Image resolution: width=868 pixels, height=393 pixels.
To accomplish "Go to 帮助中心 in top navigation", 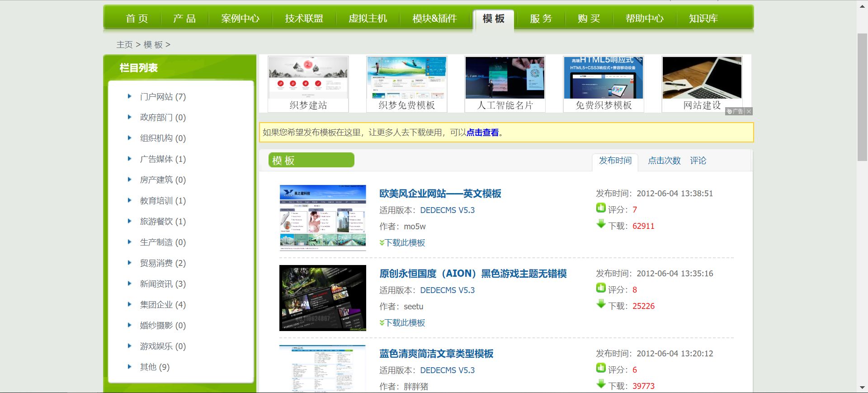I will point(644,19).
